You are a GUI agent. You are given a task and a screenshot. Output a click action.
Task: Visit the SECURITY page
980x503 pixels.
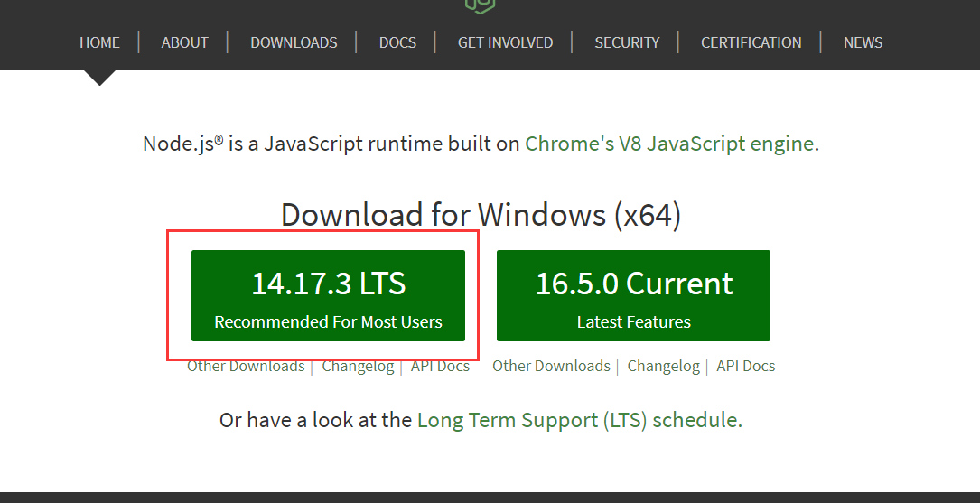[x=627, y=42]
